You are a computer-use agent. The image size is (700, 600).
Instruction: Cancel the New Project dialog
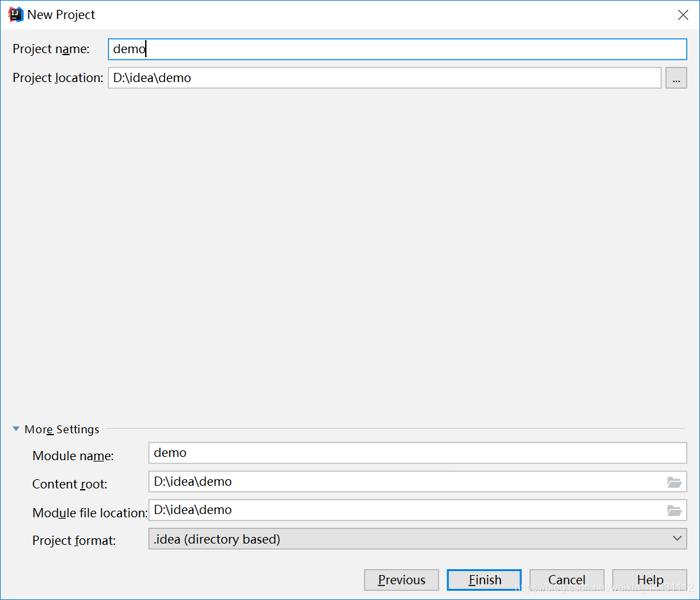pos(567,580)
